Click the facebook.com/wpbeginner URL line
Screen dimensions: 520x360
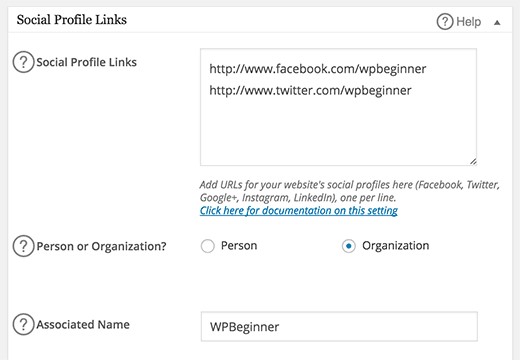[x=318, y=69]
